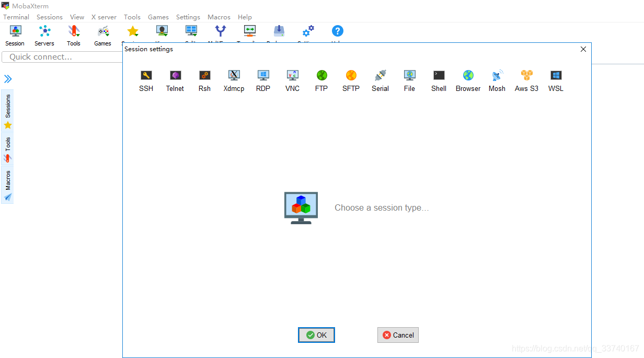Viewport: 644px width, 358px height.
Task: Click the Settings gears toolbar icon
Action: coord(308,32)
